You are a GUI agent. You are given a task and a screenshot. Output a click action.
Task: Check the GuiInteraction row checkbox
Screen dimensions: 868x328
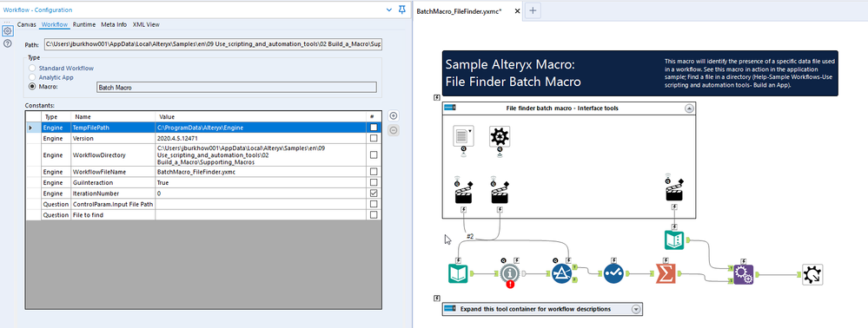(374, 182)
